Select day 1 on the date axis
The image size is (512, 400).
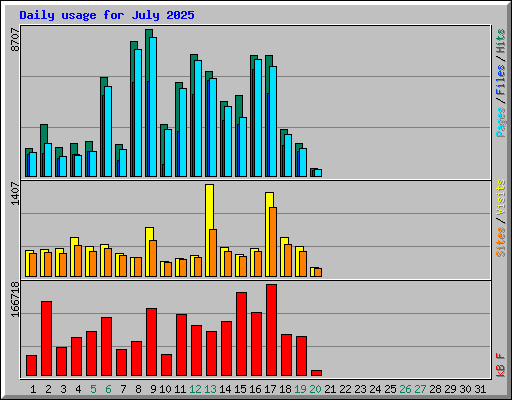(x=33, y=389)
